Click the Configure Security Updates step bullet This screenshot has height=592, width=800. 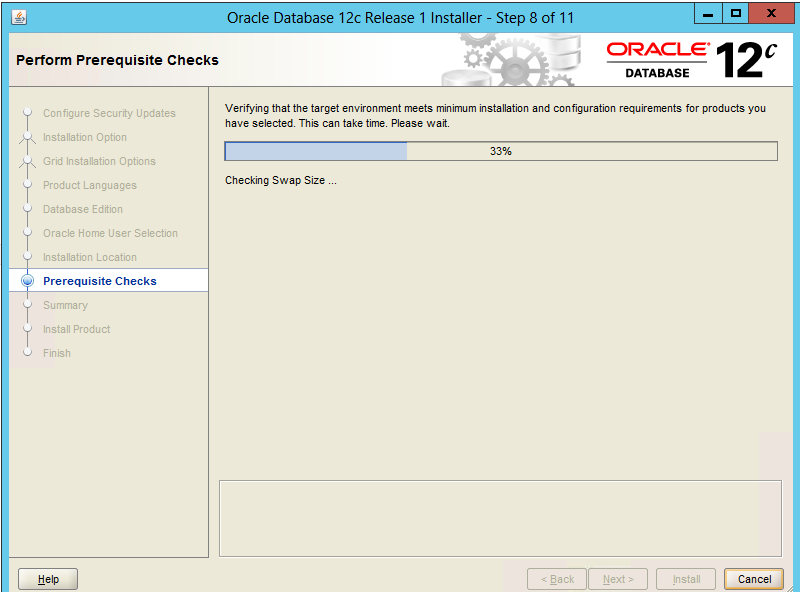27,114
